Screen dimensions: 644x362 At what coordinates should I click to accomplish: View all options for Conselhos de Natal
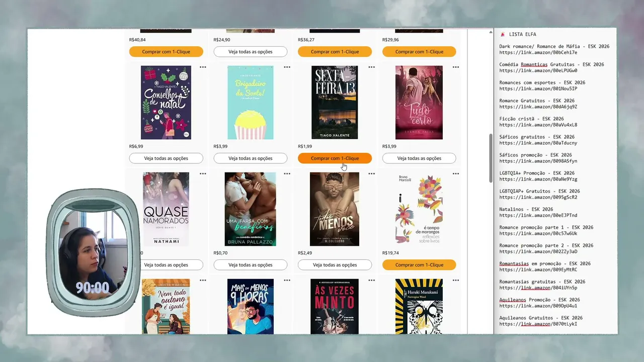(x=166, y=158)
